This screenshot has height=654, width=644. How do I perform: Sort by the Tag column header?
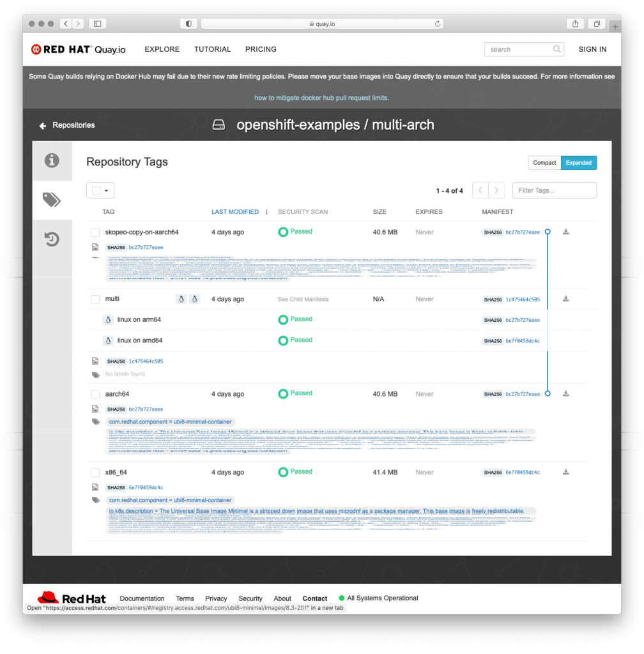click(x=109, y=212)
